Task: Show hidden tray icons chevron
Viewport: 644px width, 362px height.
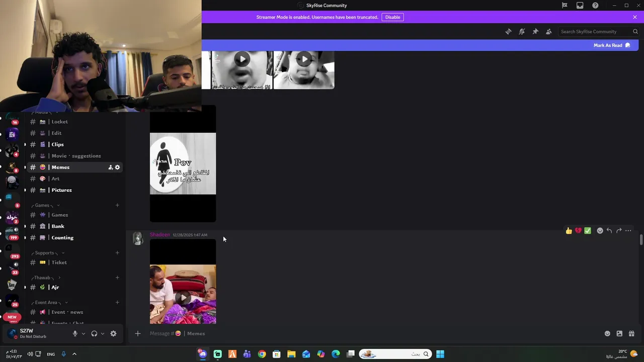Action: 74,354
